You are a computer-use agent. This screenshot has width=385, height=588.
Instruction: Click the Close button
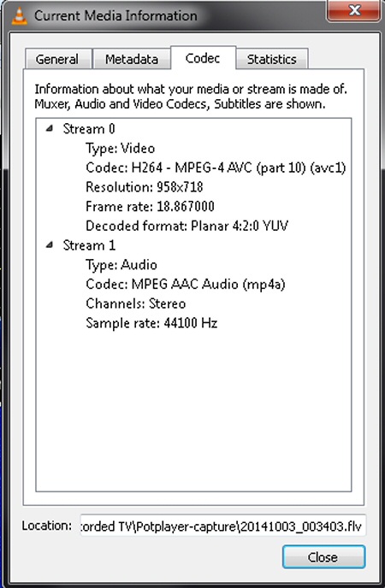[323, 557]
